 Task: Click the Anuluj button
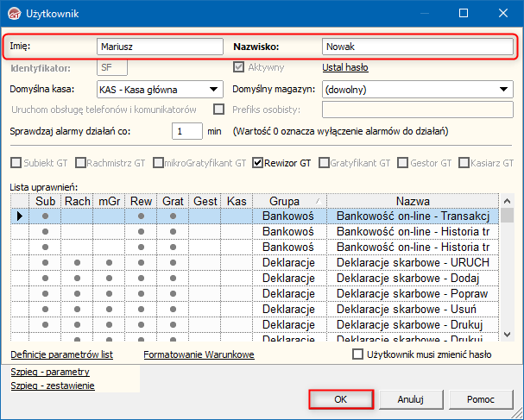[410, 399]
